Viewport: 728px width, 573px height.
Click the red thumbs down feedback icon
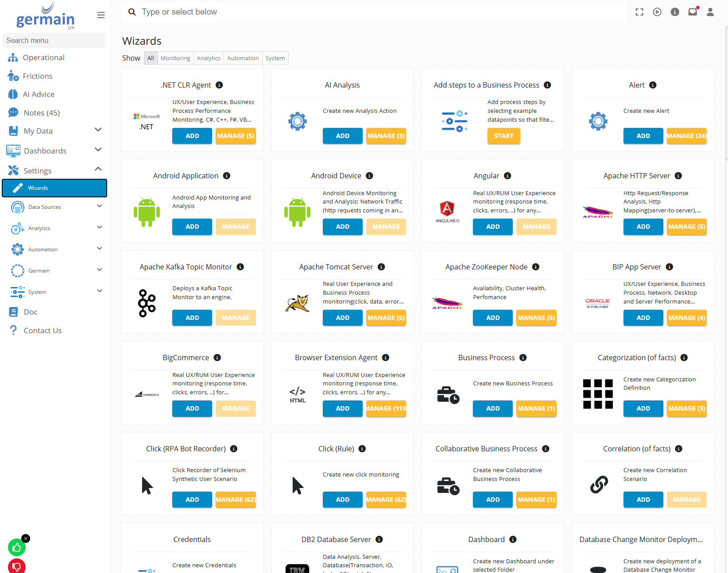tap(17, 566)
